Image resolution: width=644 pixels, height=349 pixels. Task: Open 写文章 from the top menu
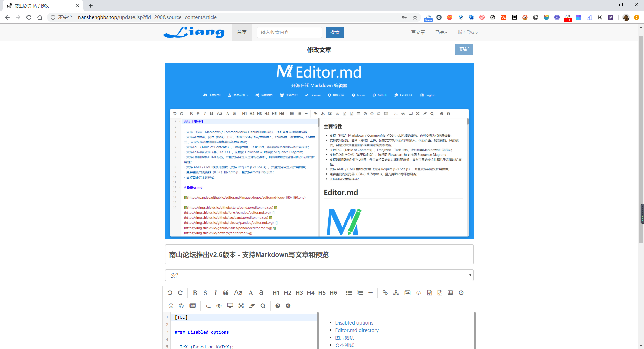click(x=418, y=32)
